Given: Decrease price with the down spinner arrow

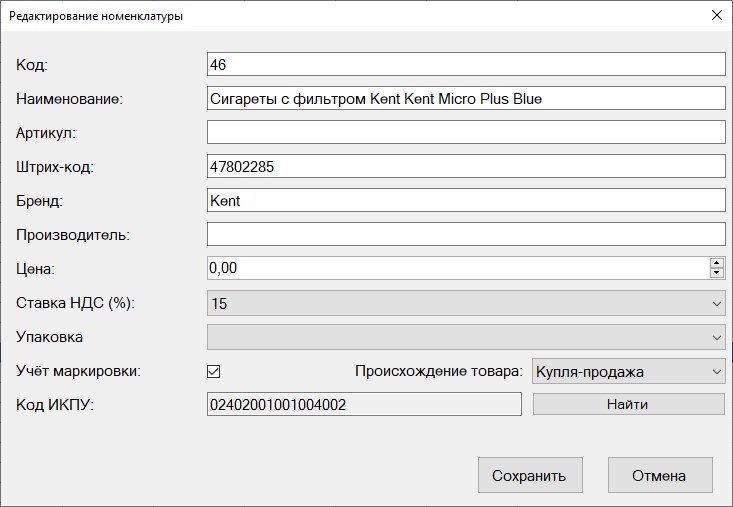Looking at the screenshot, I should coord(716,273).
